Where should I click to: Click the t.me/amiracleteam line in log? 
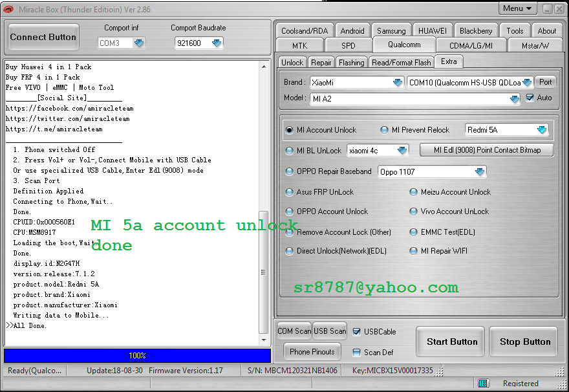click(54, 129)
